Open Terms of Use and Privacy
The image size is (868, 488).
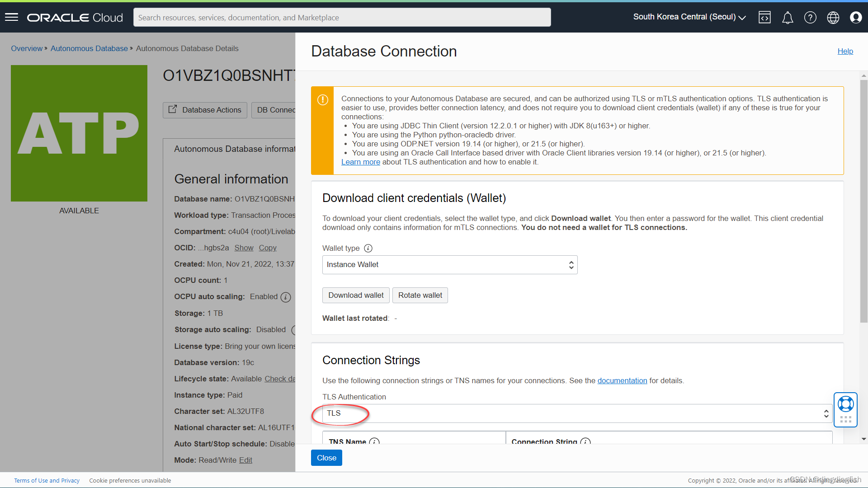point(47,480)
